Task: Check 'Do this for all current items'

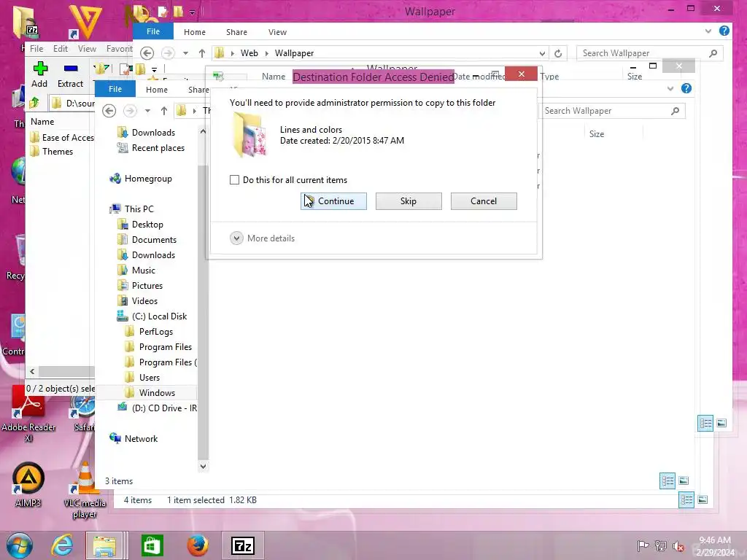Action: pos(234,180)
